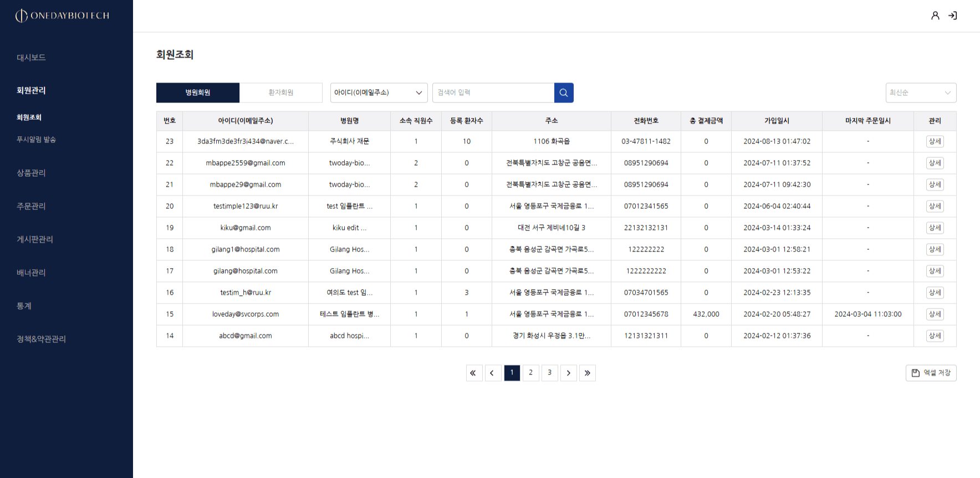Image resolution: width=980 pixels, height=478 pixels.
Task: Open 상세 for loveday@svcorps.com
Action: click(x=935, y=314)
